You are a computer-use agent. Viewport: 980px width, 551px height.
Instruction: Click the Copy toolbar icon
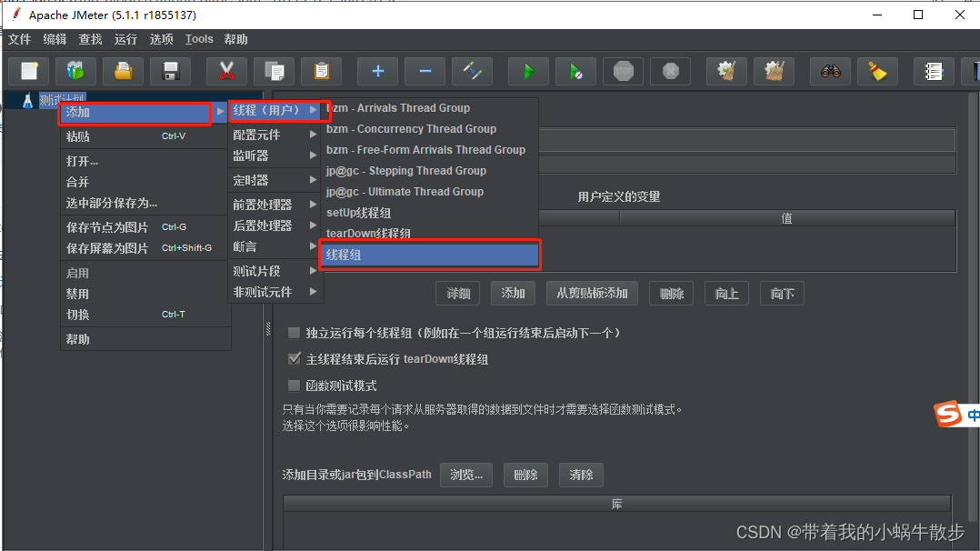pos(275,71)
